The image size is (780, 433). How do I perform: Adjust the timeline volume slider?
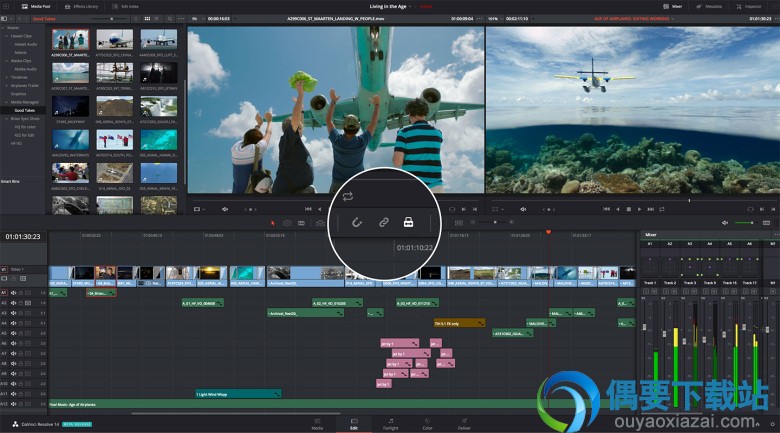[x=745, y=222]
